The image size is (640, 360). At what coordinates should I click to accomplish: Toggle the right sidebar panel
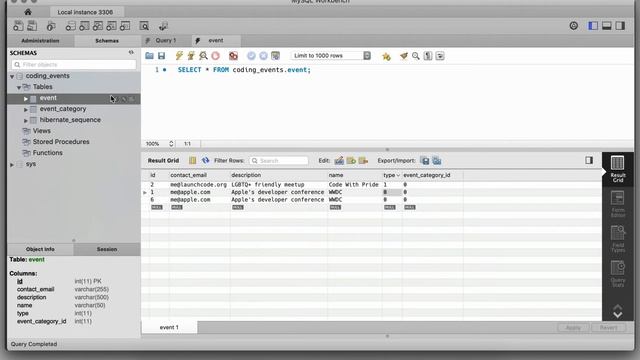point(620,26)
